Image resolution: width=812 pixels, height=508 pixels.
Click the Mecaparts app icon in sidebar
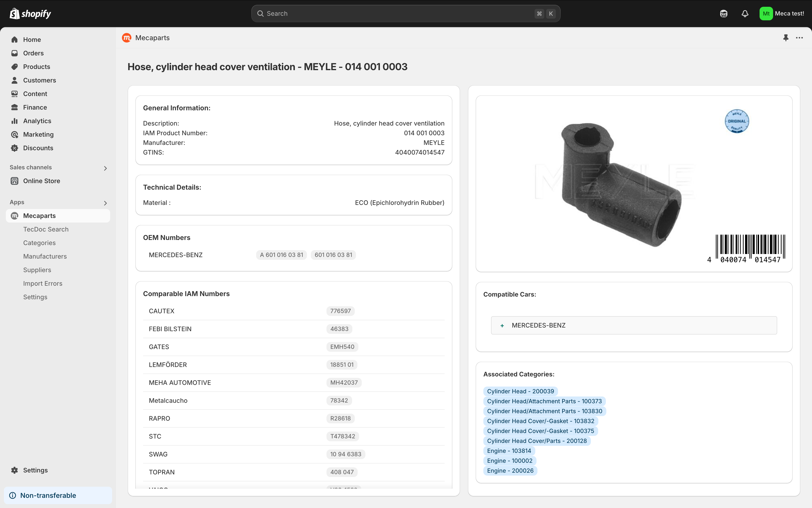(x=14, y=216)
